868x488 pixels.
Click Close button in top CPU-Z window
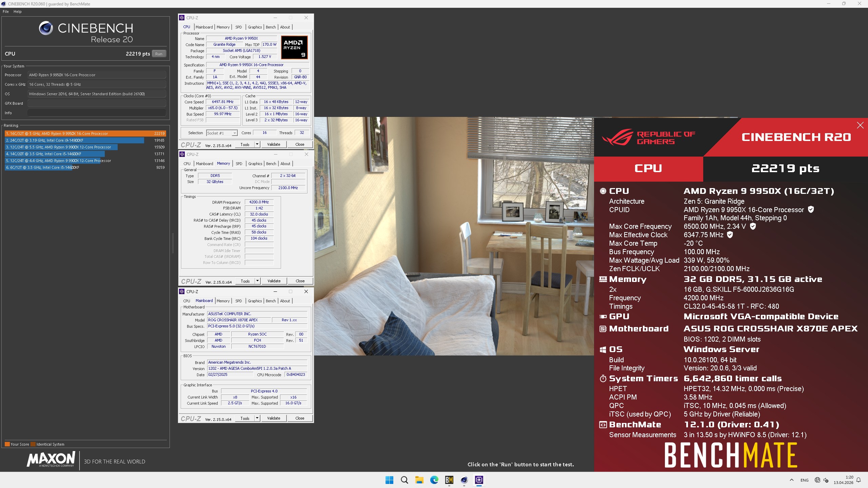tap(300, 144)
